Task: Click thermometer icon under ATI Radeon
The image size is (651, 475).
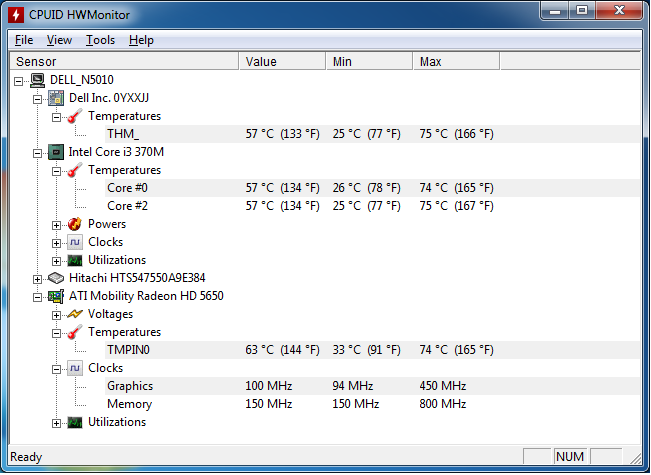Action: tap(75, 332)
